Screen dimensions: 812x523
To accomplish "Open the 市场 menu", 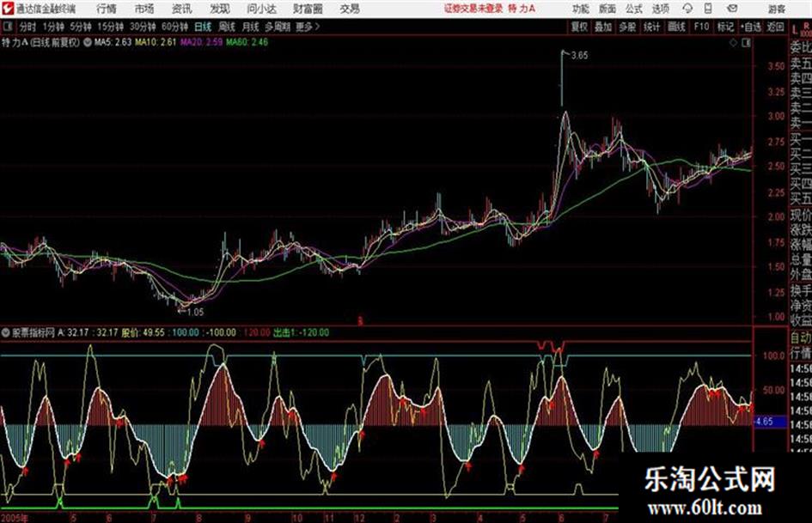I will [144, 9].
